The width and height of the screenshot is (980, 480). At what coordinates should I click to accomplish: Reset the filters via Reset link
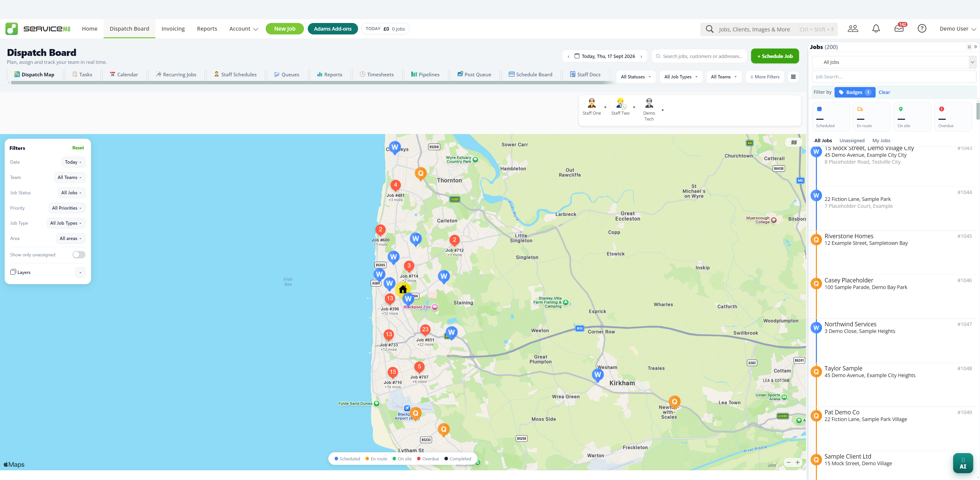point(78,148)
